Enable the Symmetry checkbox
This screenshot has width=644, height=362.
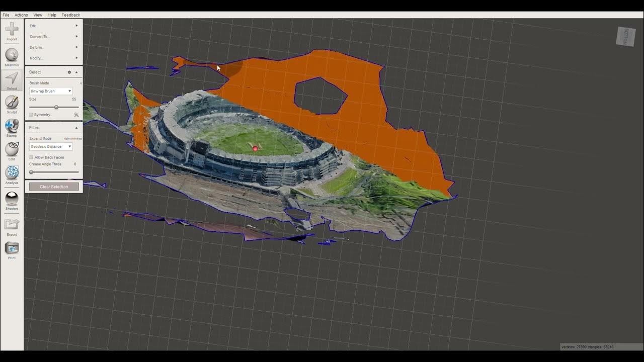31,115
